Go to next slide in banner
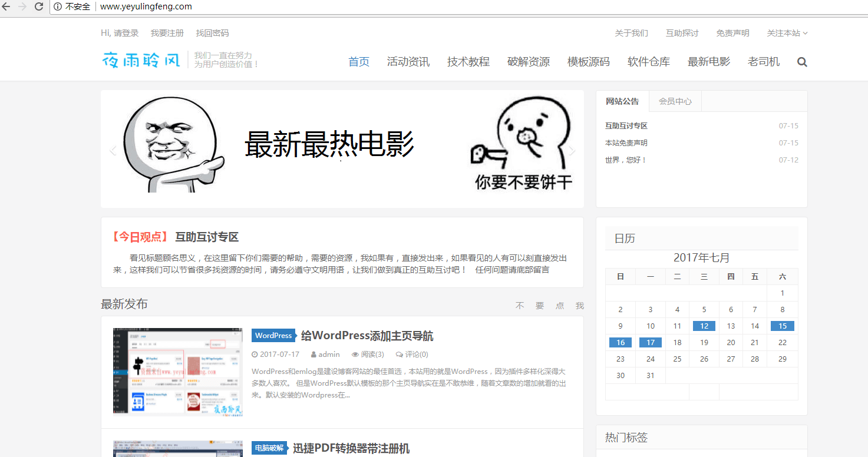 click(x=572, y=151)
